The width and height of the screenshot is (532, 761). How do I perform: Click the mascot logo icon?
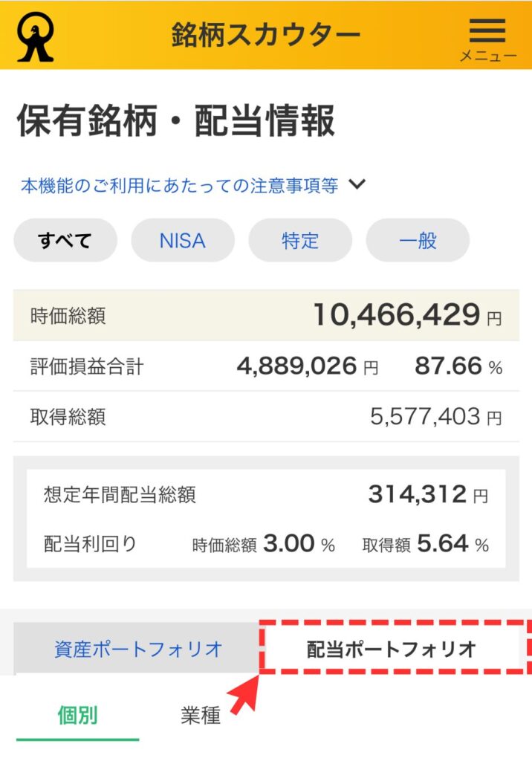click(x=35, y=36)
